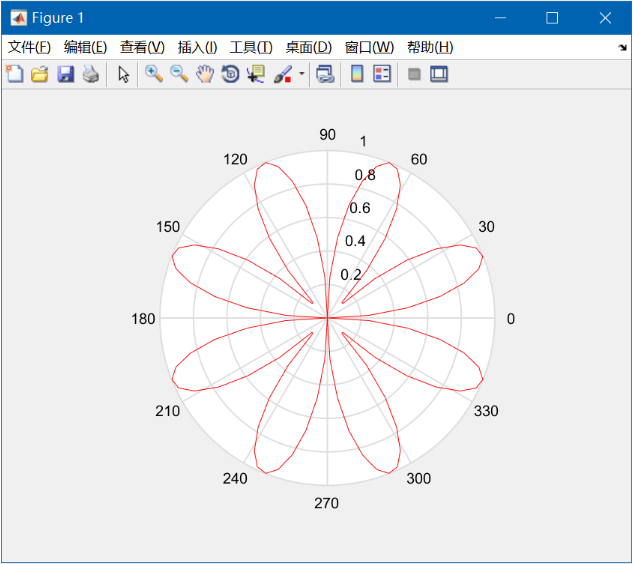The image size is (633, 564).
Task: Insert a legend via toolbar icon
Action: click(x=382, y=74)
